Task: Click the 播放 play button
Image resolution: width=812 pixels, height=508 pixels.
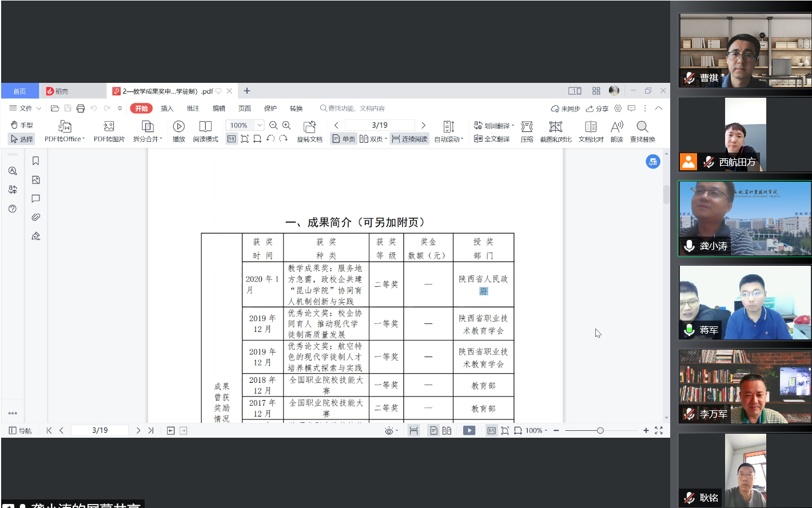Action: (178, 131)
